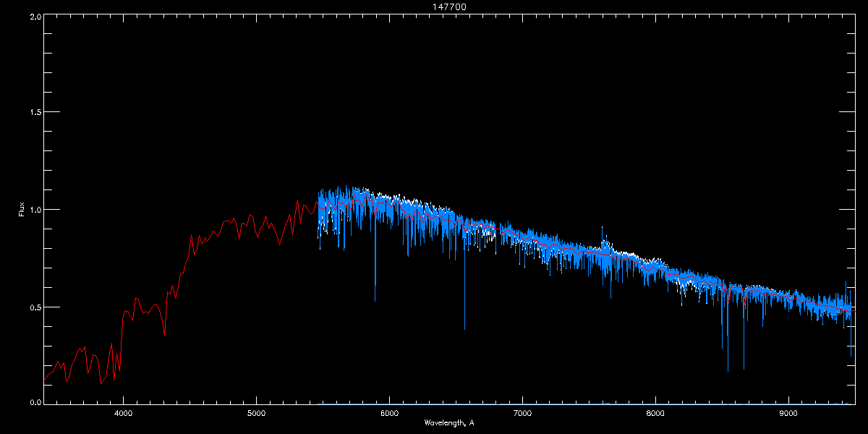
Task: Click the x-axis tick label 7000
Action: click(522, 414)
